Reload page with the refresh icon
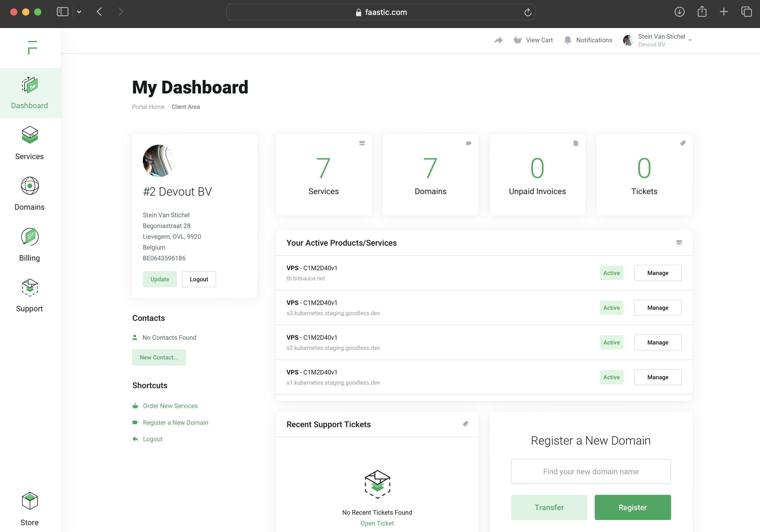Screen dimensions: 760x532 click(x=528, y=12)
